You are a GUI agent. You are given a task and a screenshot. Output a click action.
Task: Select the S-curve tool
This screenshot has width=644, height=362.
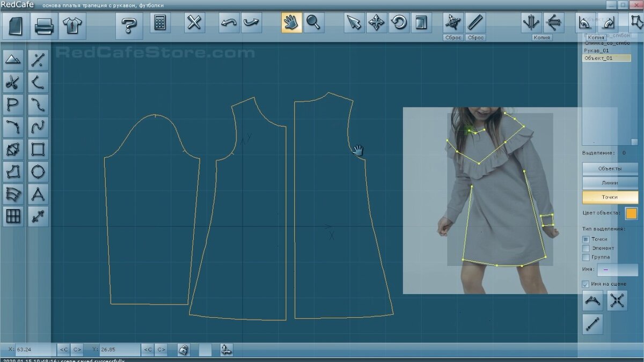[38, 105]
